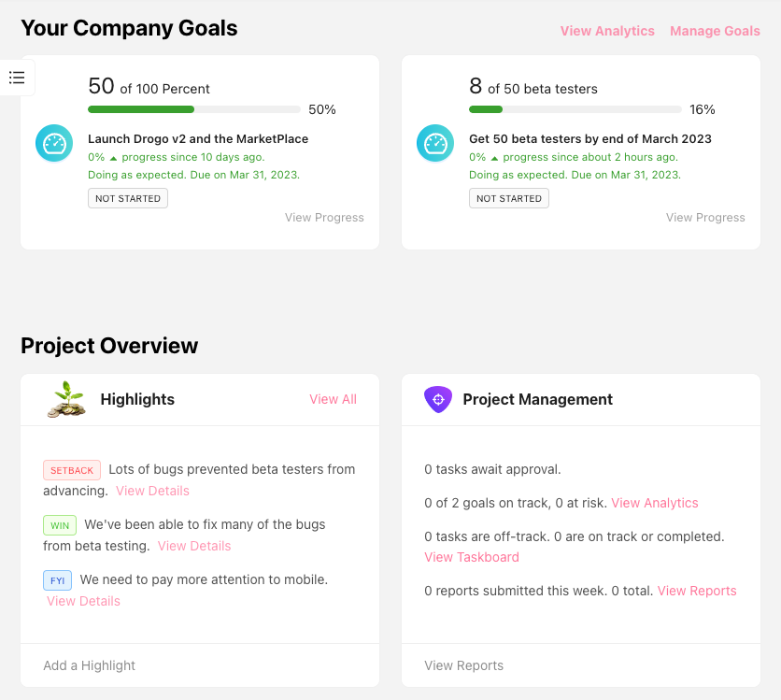The height and width of the screenshot is (700, 781).
Task: Click Add a Highlight
Action: click(89, 665)
